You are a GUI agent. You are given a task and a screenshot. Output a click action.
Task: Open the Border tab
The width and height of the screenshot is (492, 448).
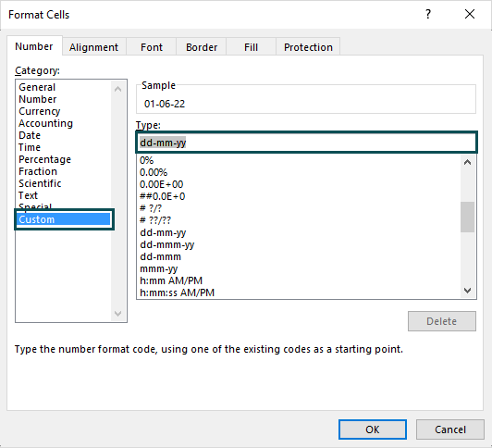pyautogui.click(x=201, y=47)
